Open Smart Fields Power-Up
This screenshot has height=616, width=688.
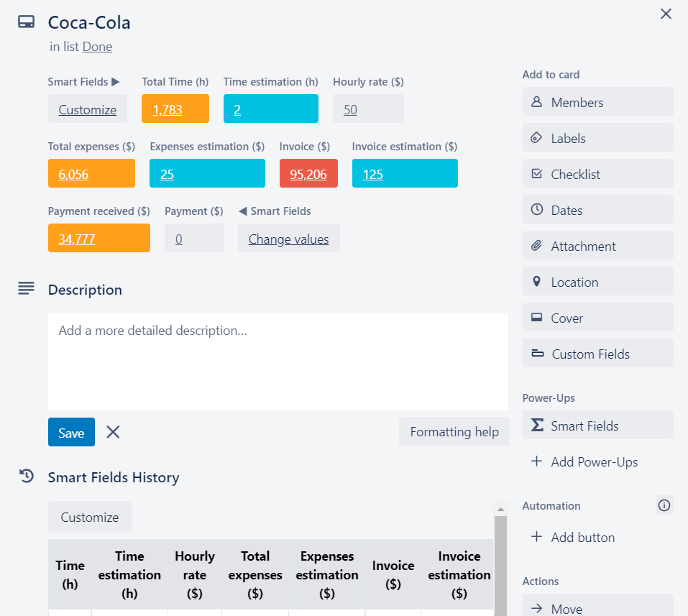[597, 426]
